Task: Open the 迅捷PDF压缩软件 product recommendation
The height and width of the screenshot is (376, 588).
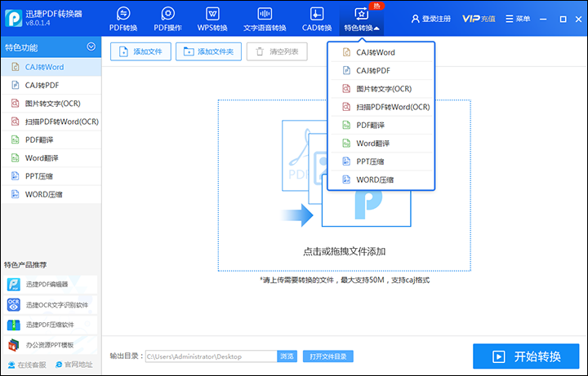Action: 51,325
